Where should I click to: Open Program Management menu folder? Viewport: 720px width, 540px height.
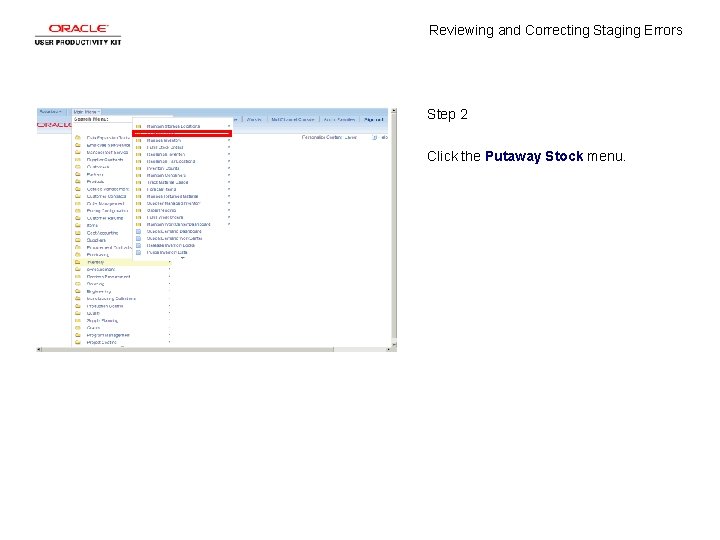click(108, 335)
